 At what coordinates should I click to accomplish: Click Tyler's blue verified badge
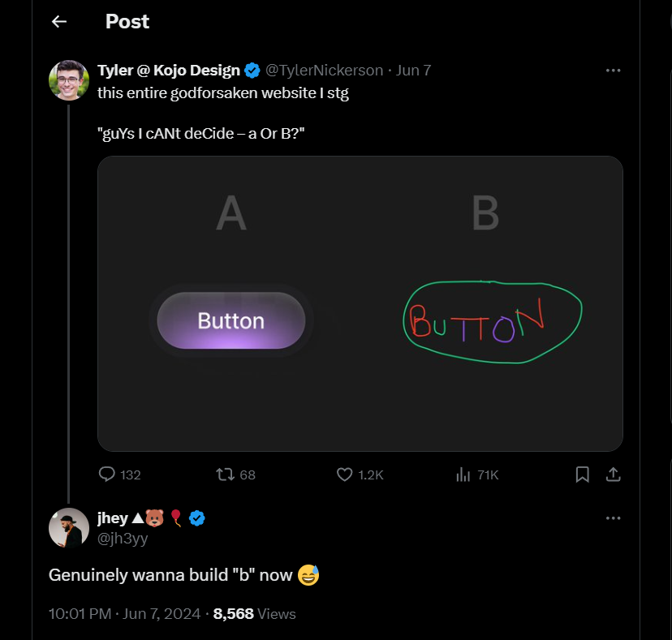pos(252,71)
